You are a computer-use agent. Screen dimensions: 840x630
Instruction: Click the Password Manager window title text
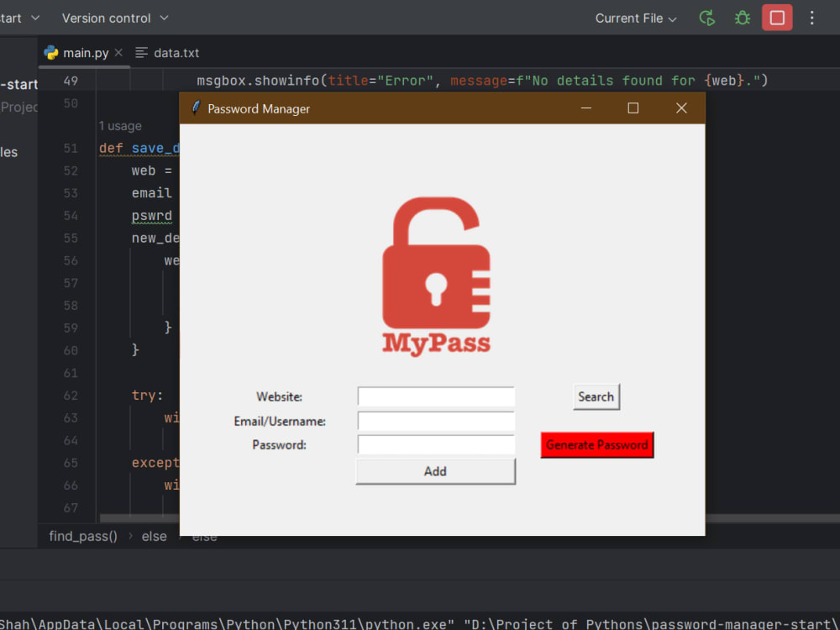coord(259,108)
